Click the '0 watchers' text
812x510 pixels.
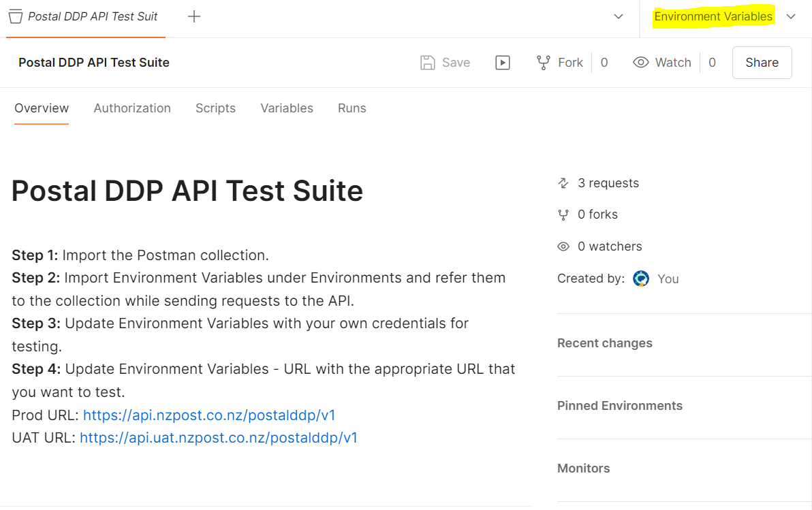pos(610,247)
